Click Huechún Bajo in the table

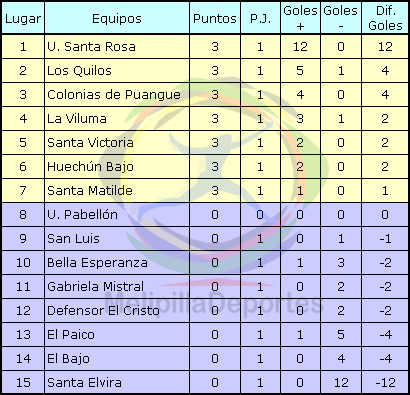(90, 167)
